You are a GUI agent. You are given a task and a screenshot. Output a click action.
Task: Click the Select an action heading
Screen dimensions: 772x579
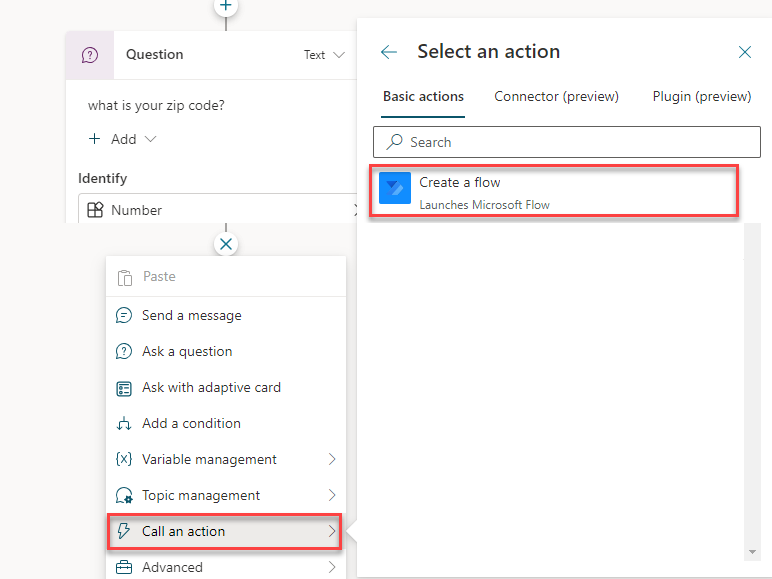pyautogui.click(x=489, y=51)
